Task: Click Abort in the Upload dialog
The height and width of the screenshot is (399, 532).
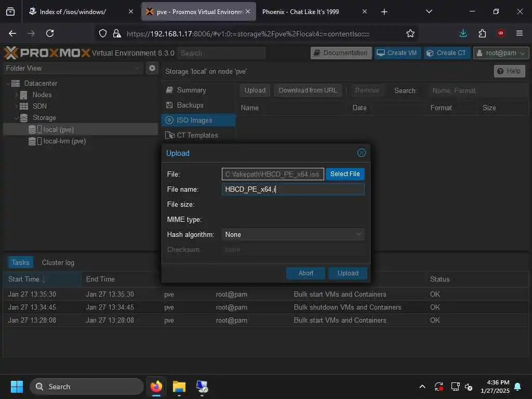Action: click(x=305, y=273)
